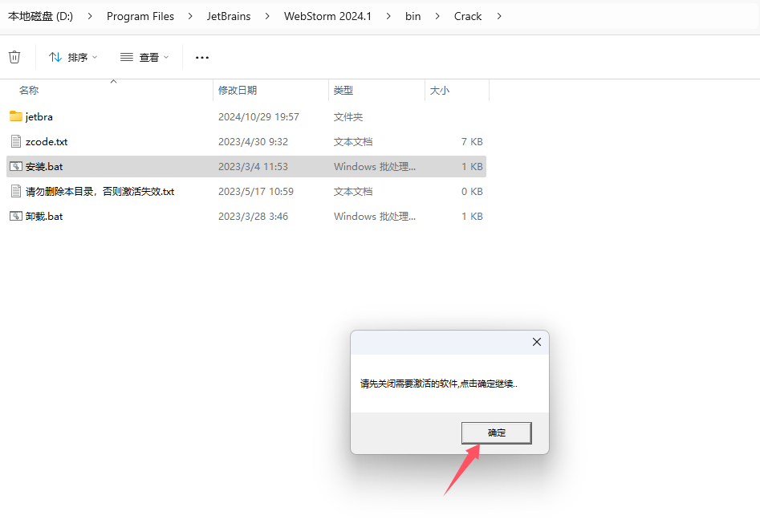Click the date 2023/5/17 10:59
The image size is (760, 532).
(x=256, y=192)
